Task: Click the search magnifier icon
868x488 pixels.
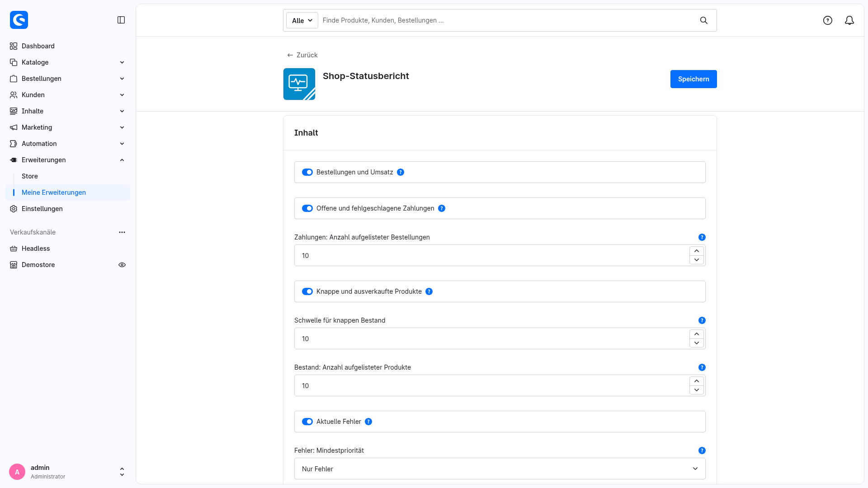Action: [x=704, y=20]
